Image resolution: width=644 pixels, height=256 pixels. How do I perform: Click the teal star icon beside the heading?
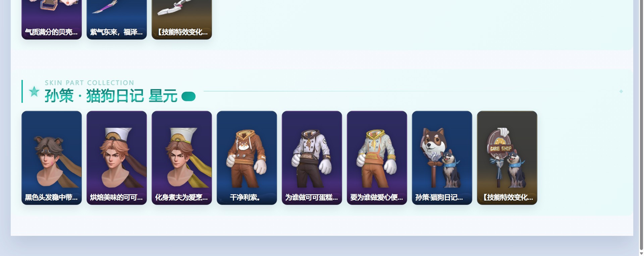(34, 91)
